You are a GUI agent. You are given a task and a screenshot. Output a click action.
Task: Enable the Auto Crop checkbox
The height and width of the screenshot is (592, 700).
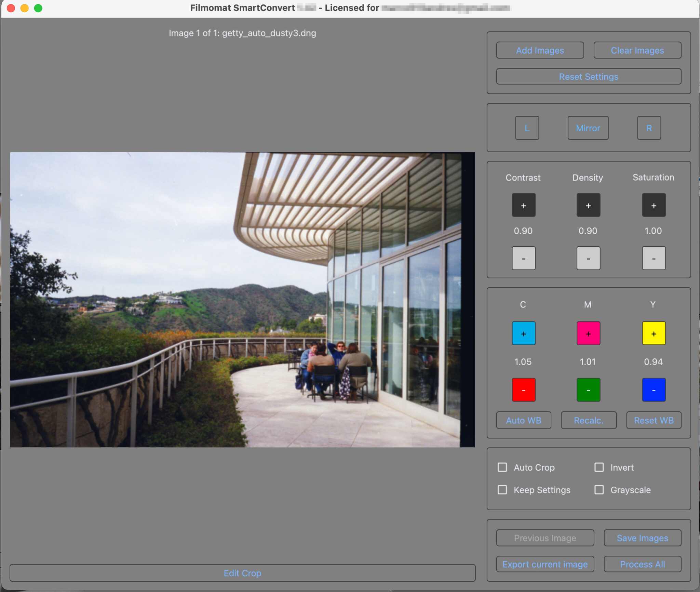point(502,467)
